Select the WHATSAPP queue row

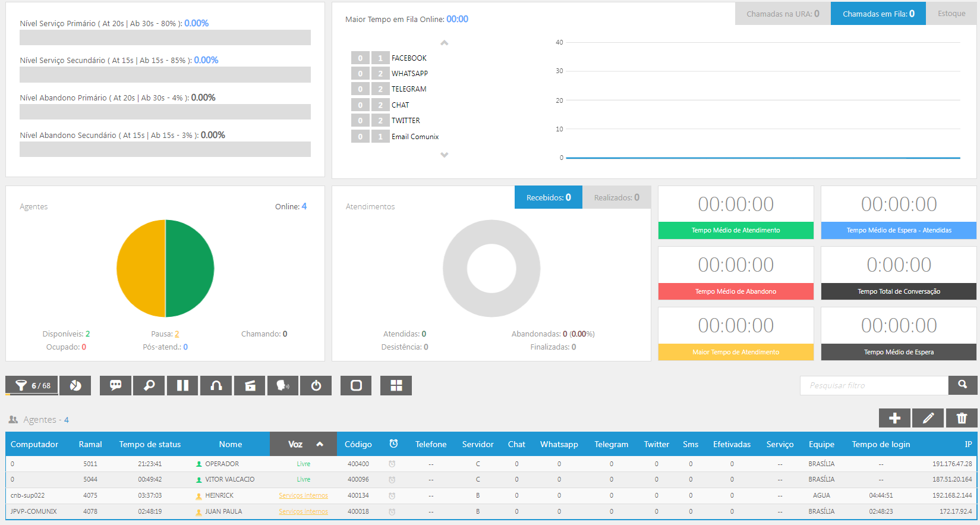390,74
